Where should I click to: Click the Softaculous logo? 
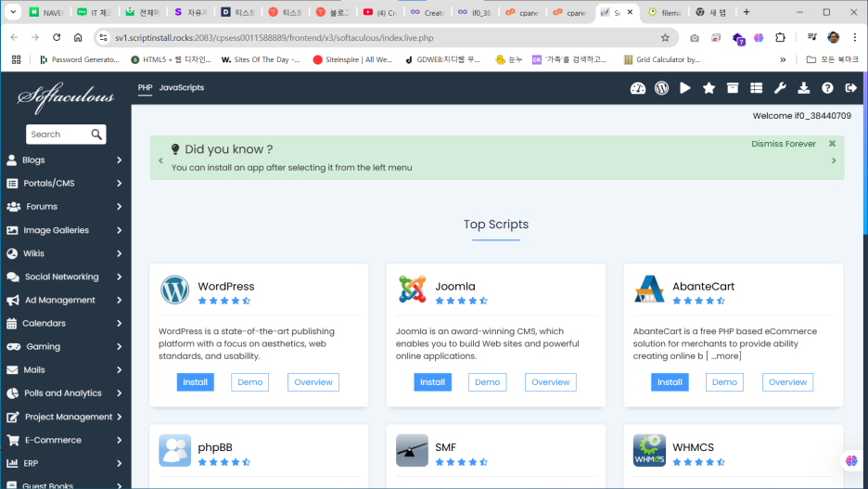[x=66, y=97]
